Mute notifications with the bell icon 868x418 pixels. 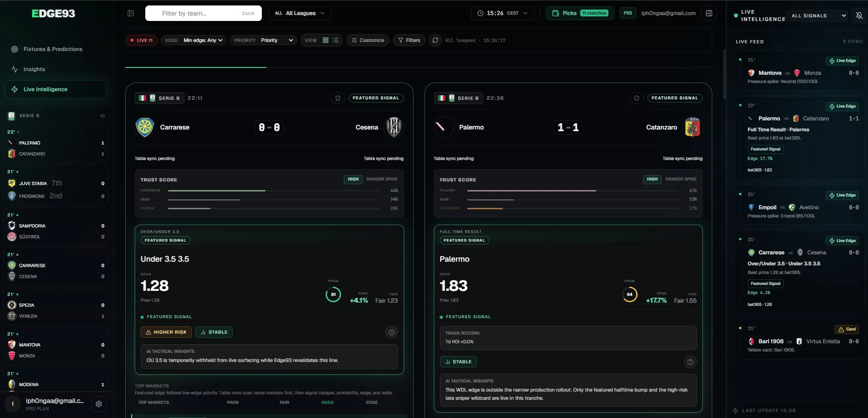coord(859,15)
